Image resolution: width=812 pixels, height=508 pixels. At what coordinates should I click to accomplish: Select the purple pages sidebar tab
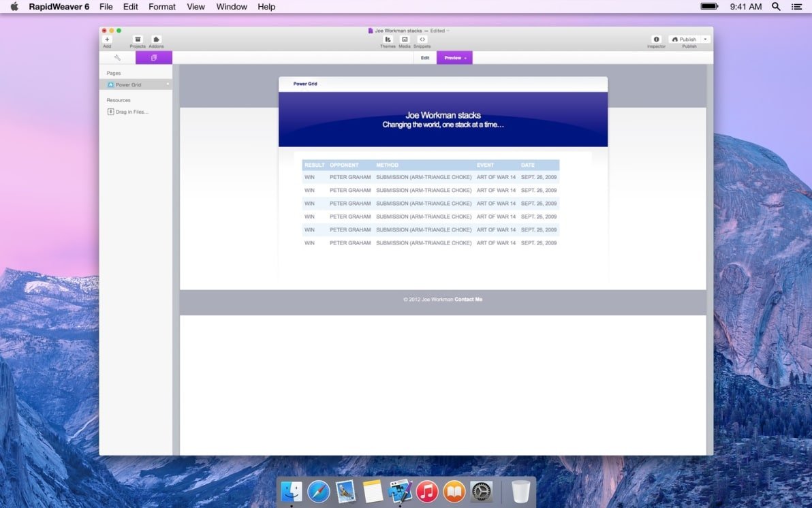pos(154,57)
